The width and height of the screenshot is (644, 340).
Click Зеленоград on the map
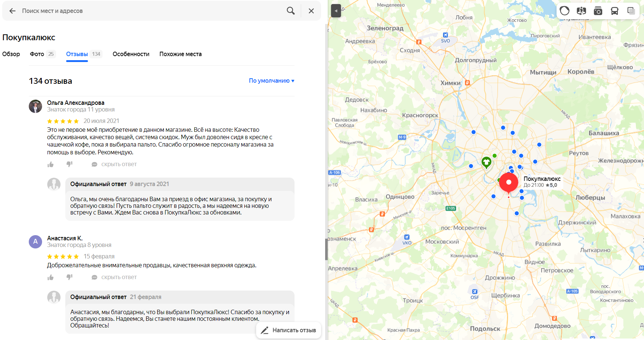[385, 28]
